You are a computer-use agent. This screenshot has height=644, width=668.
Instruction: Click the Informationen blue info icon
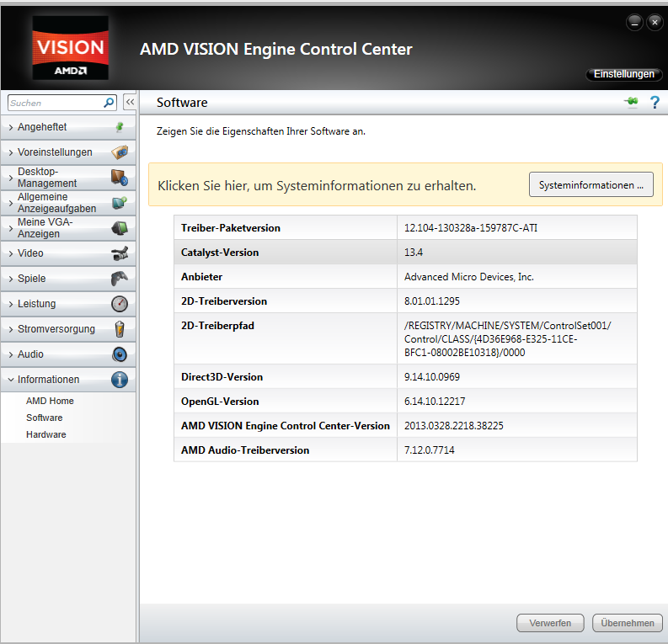pyautogui.click(x=120, y=380)
